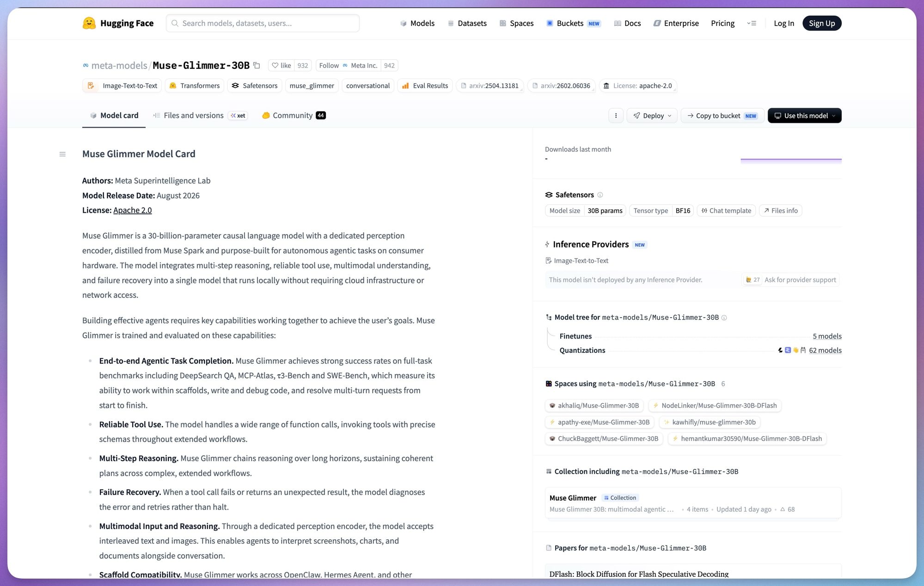This screenshot has height=586, width=924.
Task: Open the Muse Glimmer collection card
Action: click(x=693, y=503)
